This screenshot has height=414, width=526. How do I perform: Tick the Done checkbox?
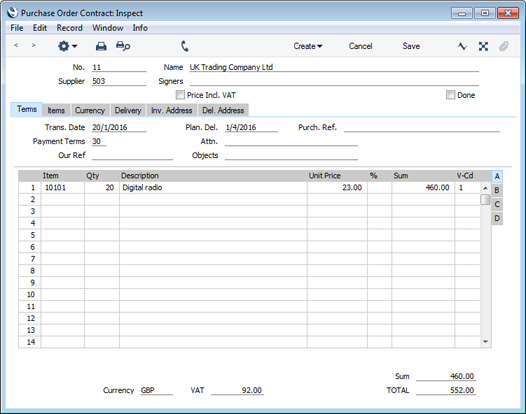coord(451,95)
